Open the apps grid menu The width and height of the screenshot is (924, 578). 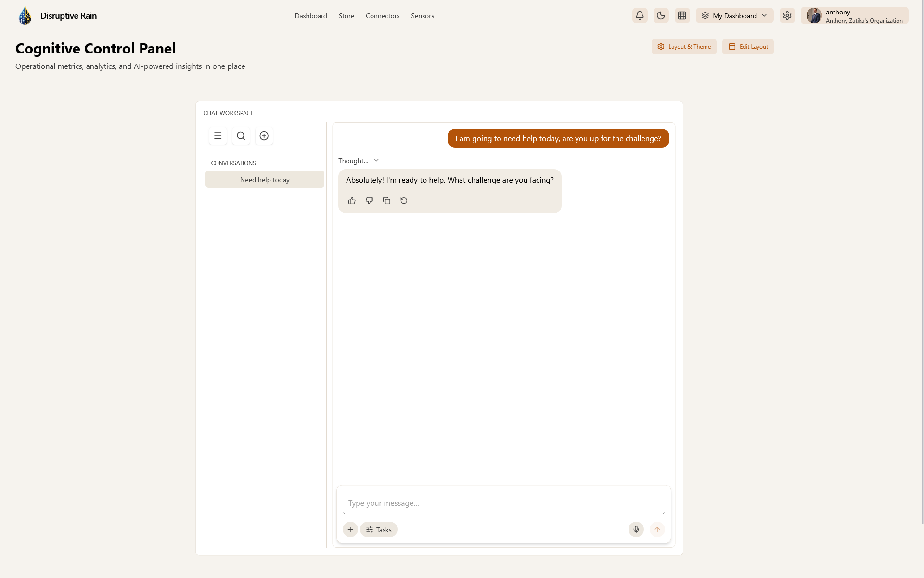tap(681, 15)
